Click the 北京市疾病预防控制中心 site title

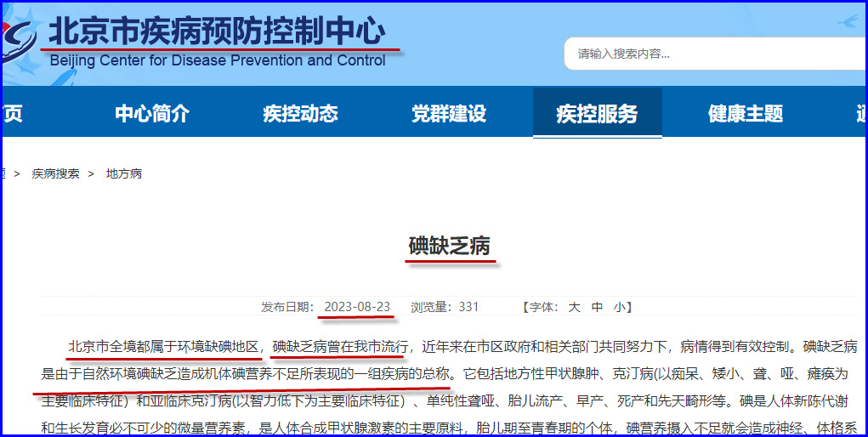coord(216,31)
